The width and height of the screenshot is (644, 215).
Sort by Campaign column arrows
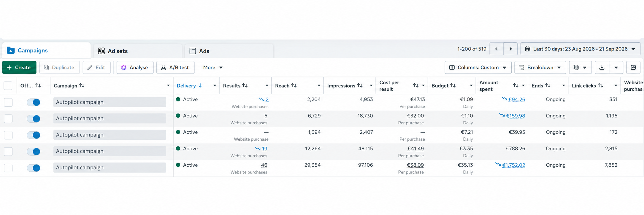coord(82,85)
